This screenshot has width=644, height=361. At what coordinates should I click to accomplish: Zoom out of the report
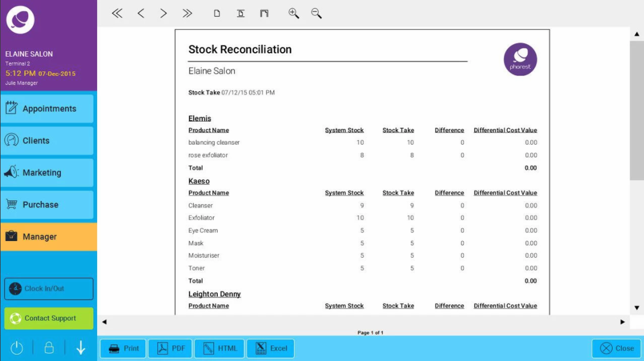click(x=316, y=14)
